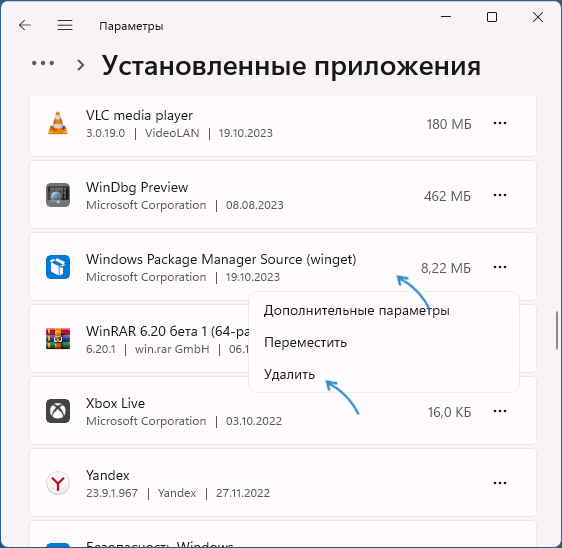Click VLC version 3.0.19.0 text
Viewport: 562px width, 548px height.
coord(105,133)
